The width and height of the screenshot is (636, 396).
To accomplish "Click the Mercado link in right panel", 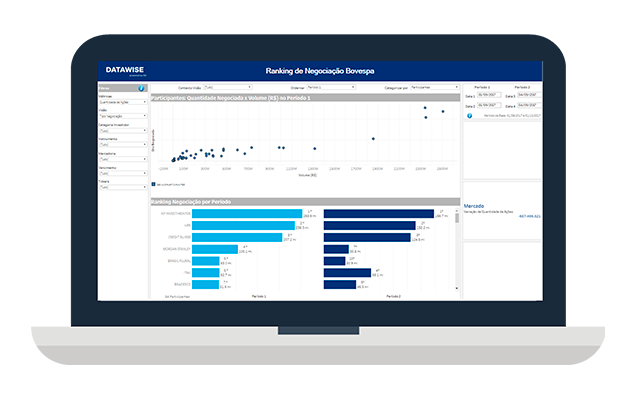I will tap(474, 206).
